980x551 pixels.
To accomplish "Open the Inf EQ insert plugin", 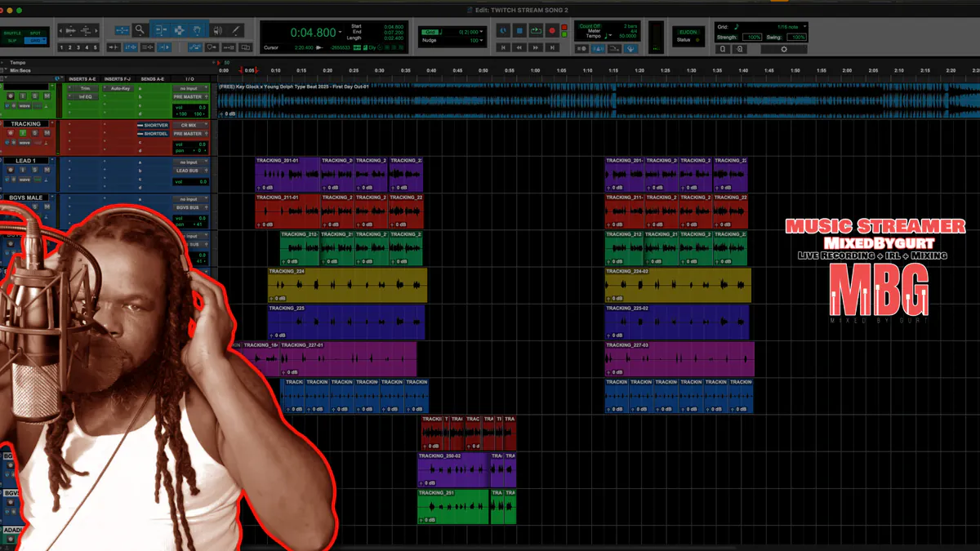I will point(83,97).
